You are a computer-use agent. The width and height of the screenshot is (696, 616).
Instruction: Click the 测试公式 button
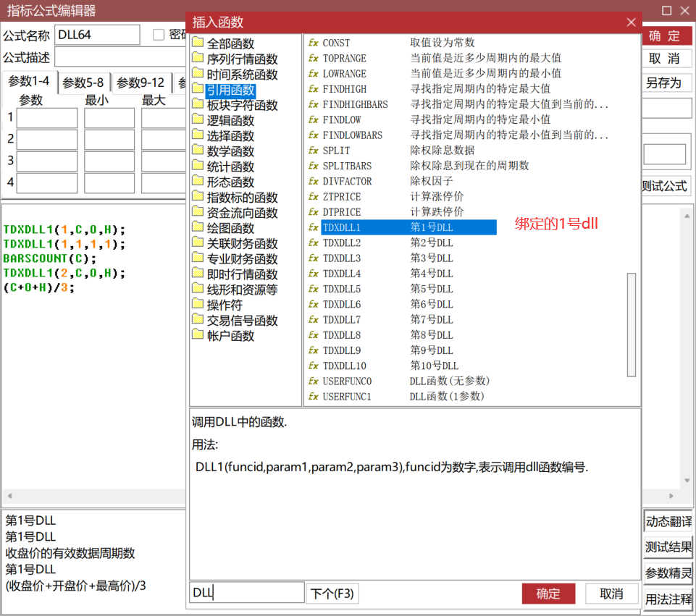coord(666,186)
